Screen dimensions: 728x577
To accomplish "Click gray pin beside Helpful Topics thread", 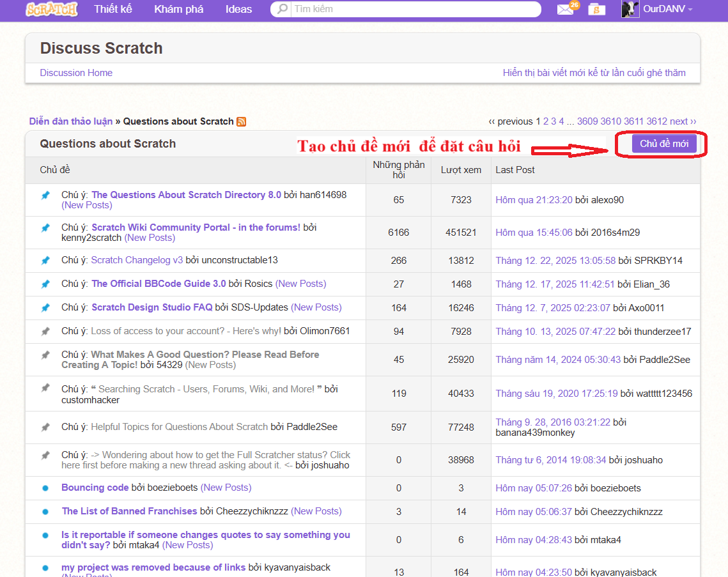I will tap(45, 427).
